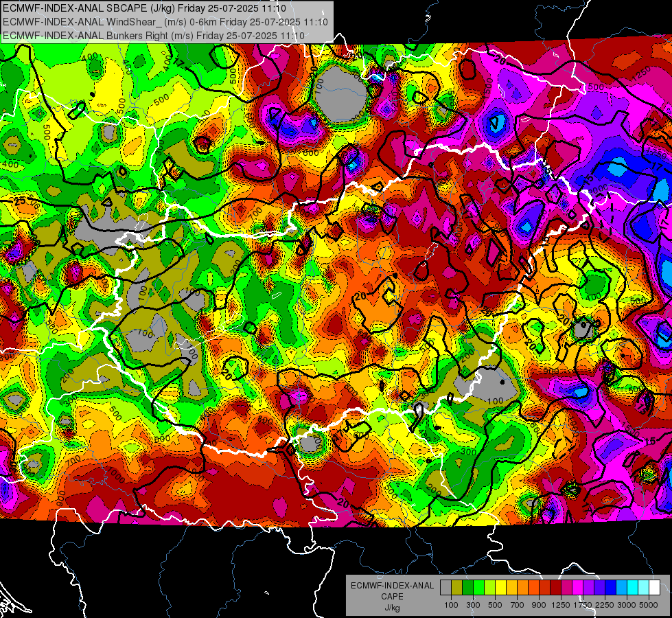The image size is (672, 618).
Task: Select the white legend swatch above 5000
Action: tap(654, 587)
